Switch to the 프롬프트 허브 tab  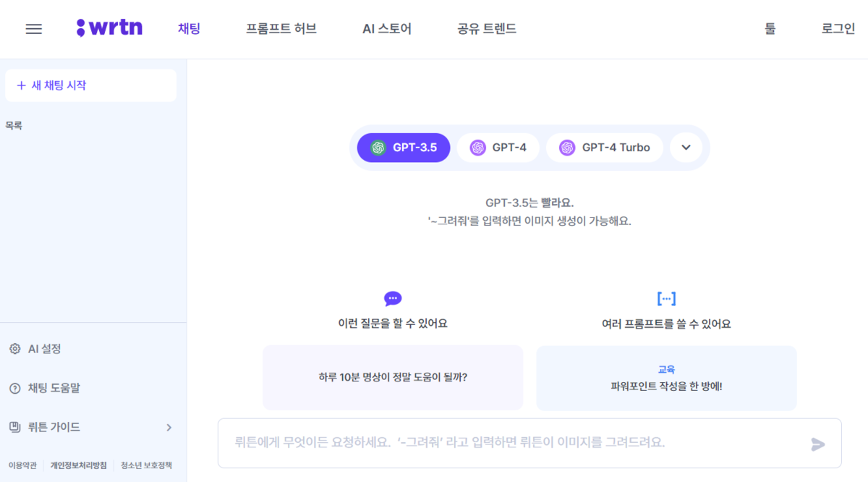pos(281,28)
